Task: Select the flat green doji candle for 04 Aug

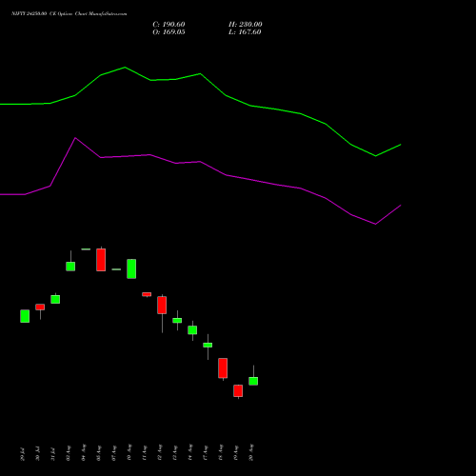Action: [86, 249]
